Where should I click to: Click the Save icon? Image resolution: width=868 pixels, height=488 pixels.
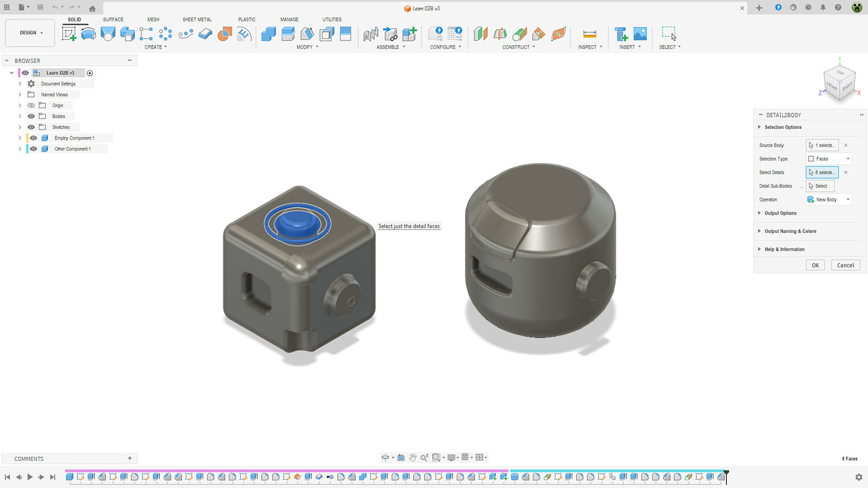tap(40, 8)
